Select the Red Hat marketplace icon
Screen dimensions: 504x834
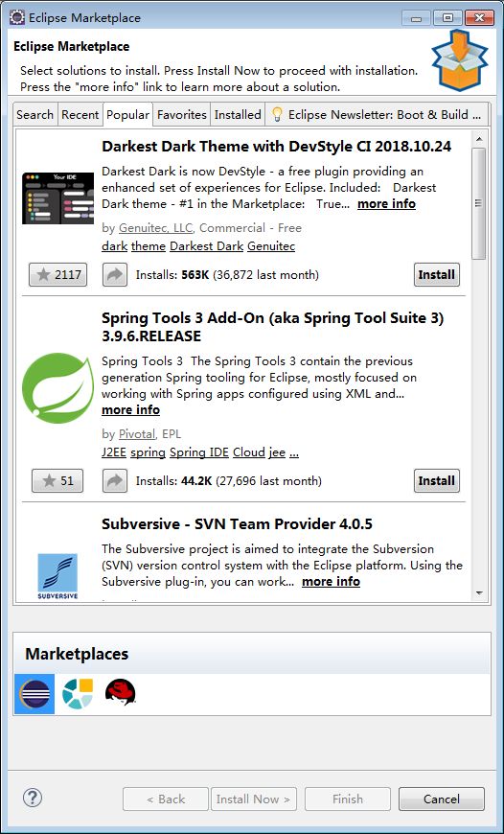(x=120, y=692)
